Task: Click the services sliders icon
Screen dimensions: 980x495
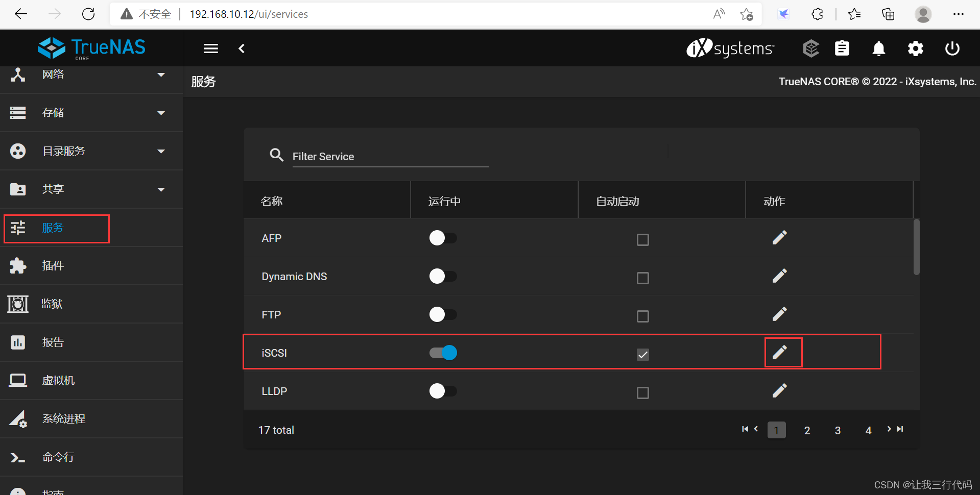Action: pyautogui.click(x=18, y=228)
